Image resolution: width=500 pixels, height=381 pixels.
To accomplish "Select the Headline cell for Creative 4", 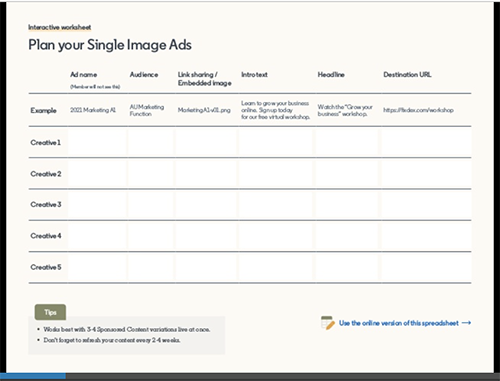I will (348, 236).
